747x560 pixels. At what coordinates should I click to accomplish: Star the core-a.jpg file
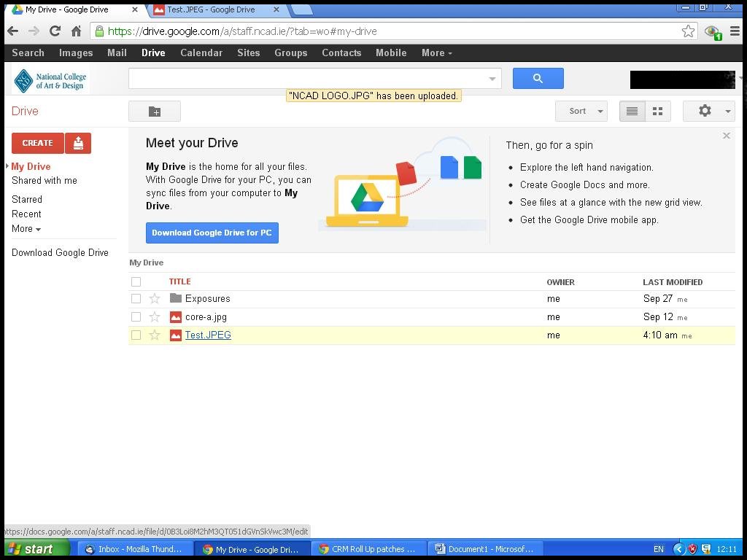pos(155,317)
